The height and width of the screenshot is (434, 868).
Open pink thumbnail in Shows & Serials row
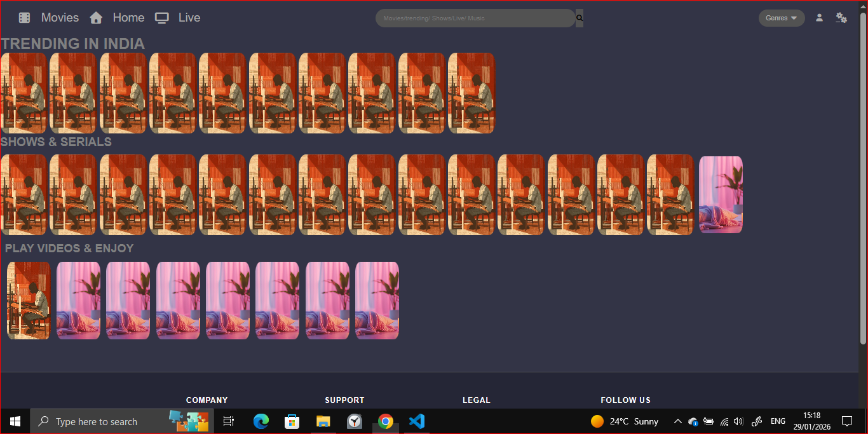(721, 194)
